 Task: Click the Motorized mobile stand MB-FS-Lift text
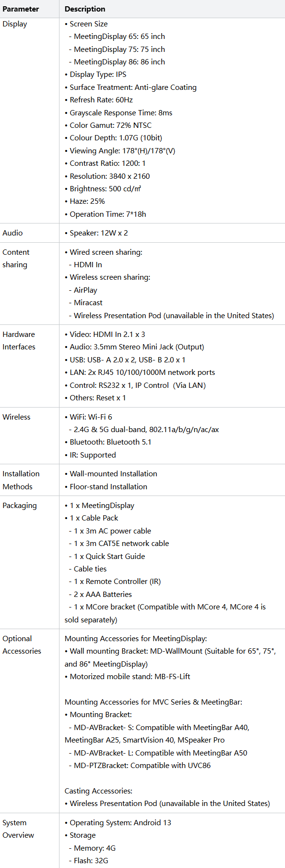coord(128,677)
